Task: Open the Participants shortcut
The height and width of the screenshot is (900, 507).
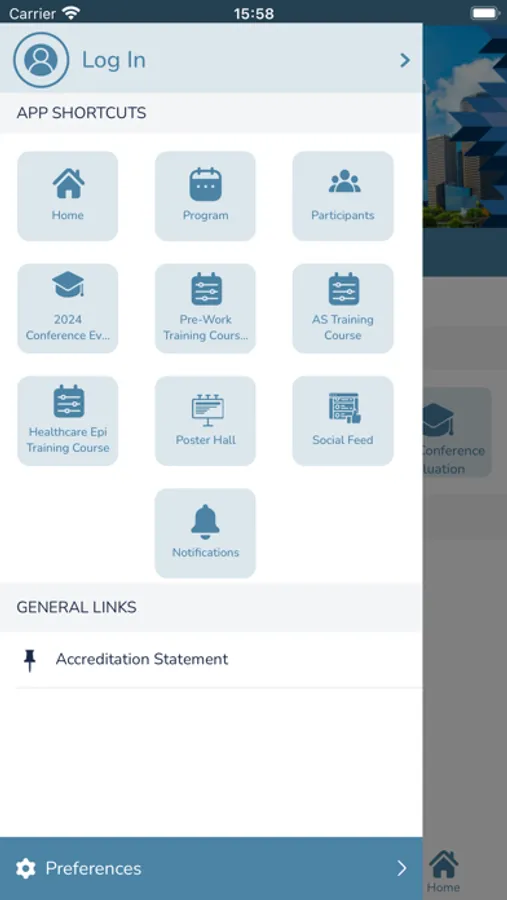Action: (x=343, y=196)
